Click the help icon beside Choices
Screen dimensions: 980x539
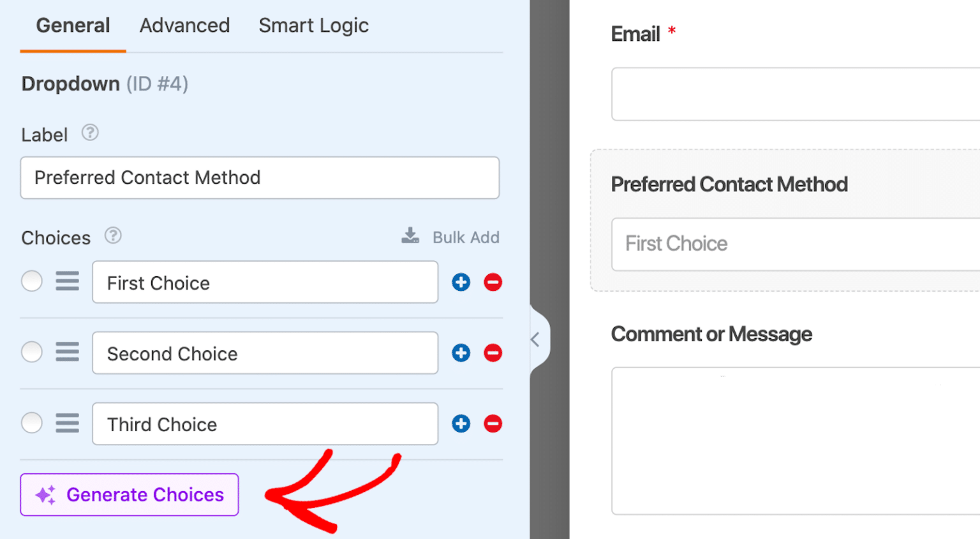coord(113,236)
